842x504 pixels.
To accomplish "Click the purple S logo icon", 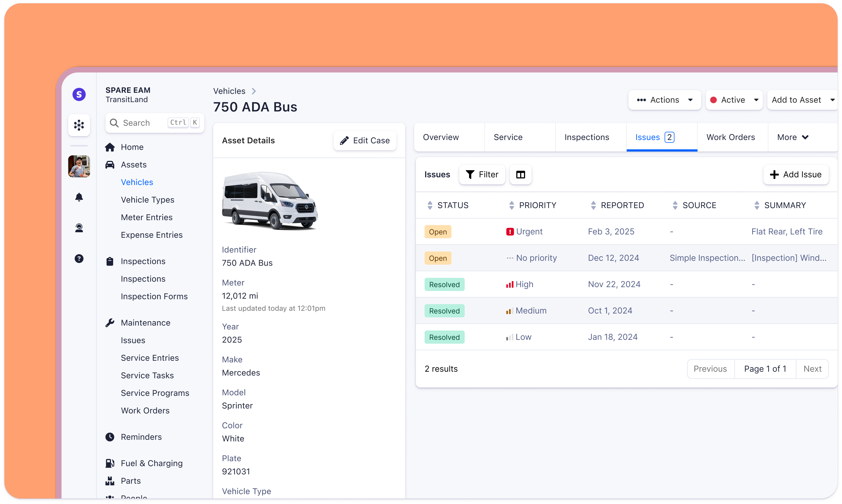I will pyautogui.click(x=79, y=94).
